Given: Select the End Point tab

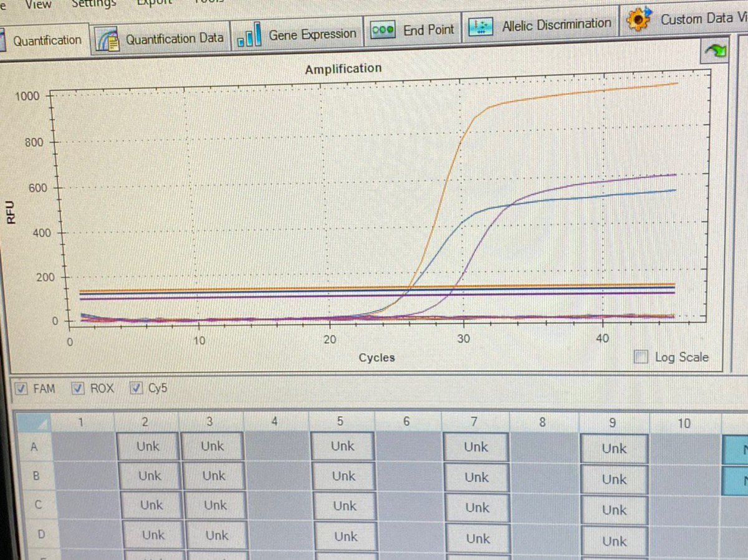Looking at the screenshot, I should click(413, 30).
